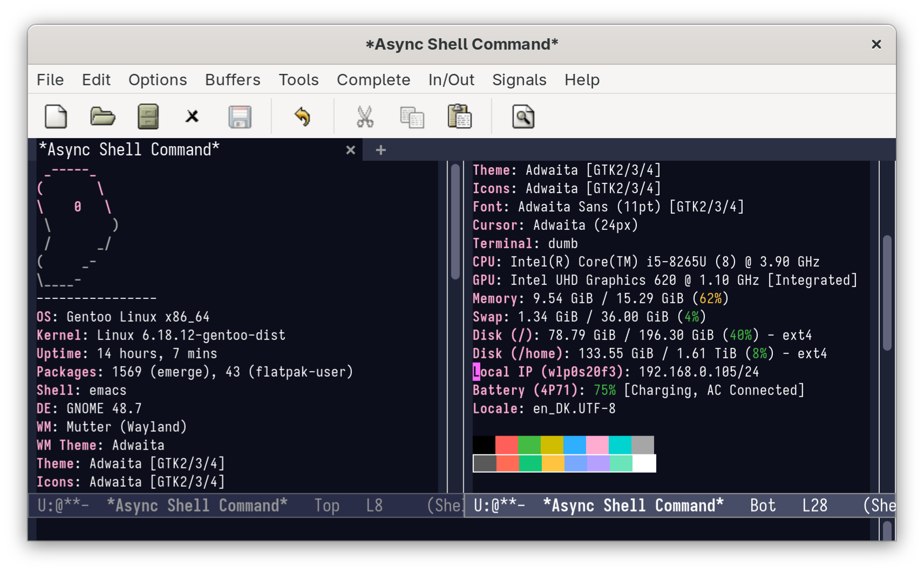924x572 pixels.
Task: Click the Packages count line
Action: 195,372
